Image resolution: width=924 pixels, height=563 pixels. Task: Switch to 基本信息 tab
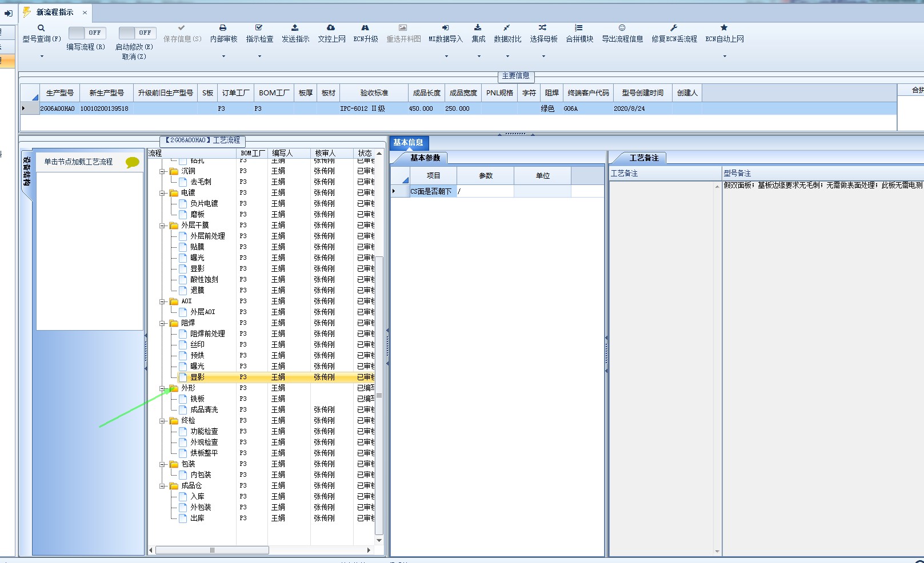(408, 143)
